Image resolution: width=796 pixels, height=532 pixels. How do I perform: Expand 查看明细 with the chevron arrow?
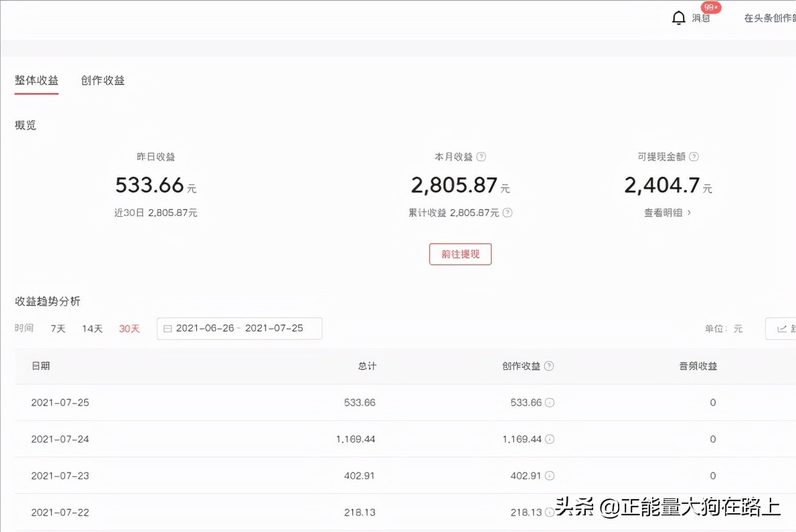point(667,213)
